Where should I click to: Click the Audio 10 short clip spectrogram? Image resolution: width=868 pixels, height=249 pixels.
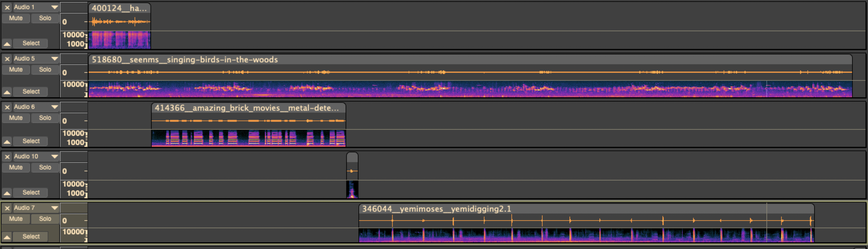point(352,189)
